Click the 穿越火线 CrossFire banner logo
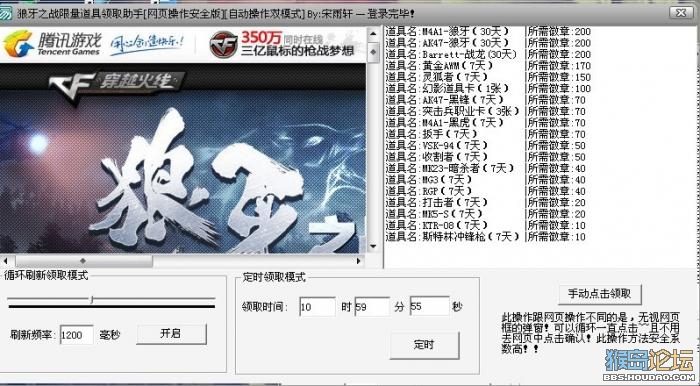 (116, 85)
